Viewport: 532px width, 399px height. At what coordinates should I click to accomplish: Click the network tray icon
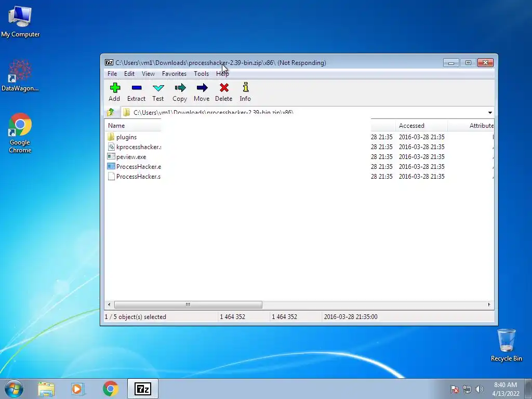(x=467, y=389)
